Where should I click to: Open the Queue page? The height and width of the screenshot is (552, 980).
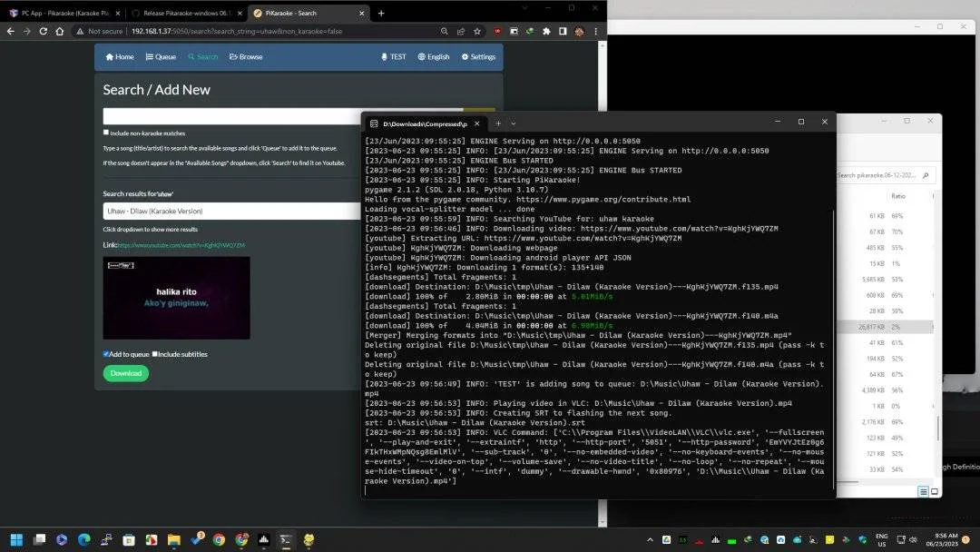coord(161,57)
